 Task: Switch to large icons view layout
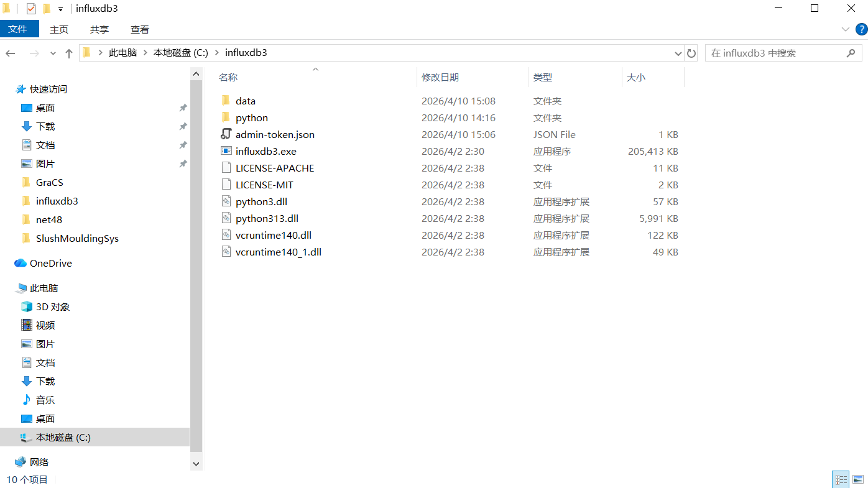coord(858,479)
